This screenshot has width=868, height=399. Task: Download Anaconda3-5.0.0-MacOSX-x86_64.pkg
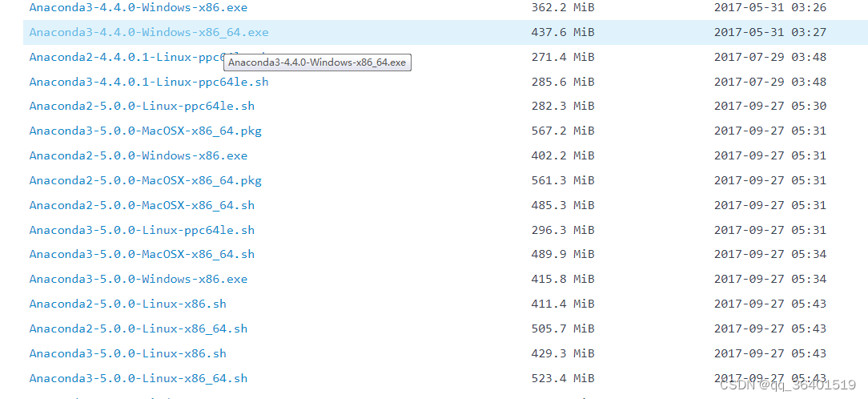[x=146, y=131]
